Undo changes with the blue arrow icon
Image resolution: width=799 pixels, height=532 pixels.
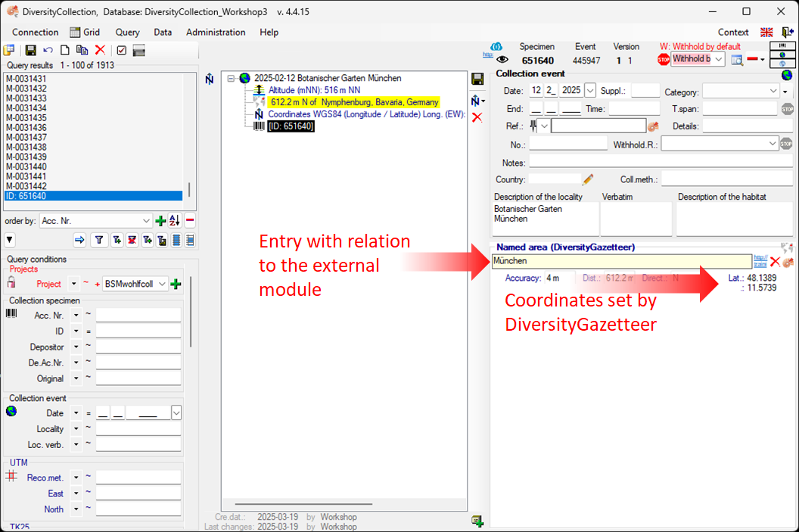pos(48,50)
